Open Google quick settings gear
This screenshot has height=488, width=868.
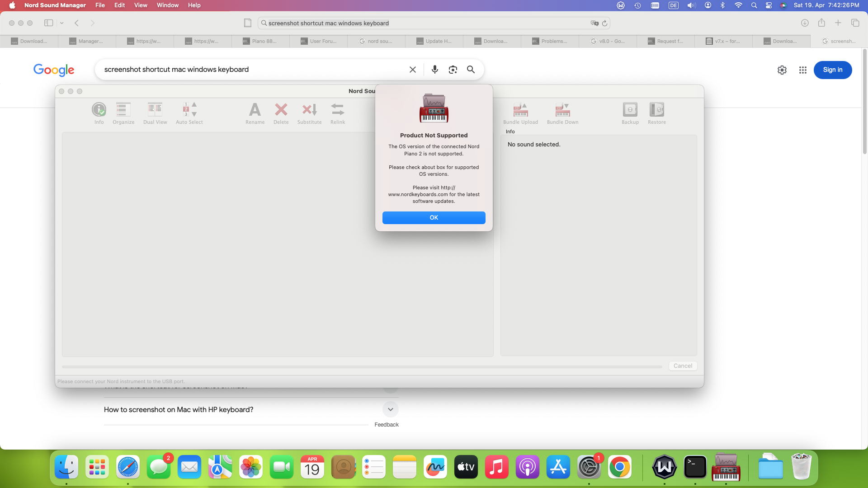coord(782,70)
